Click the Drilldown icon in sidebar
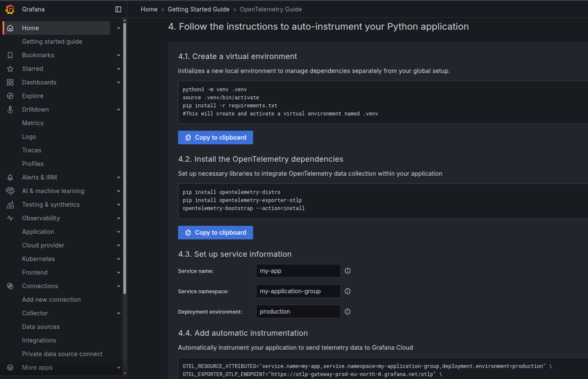This screenshot has width=588, height=379. coord(10,109)
